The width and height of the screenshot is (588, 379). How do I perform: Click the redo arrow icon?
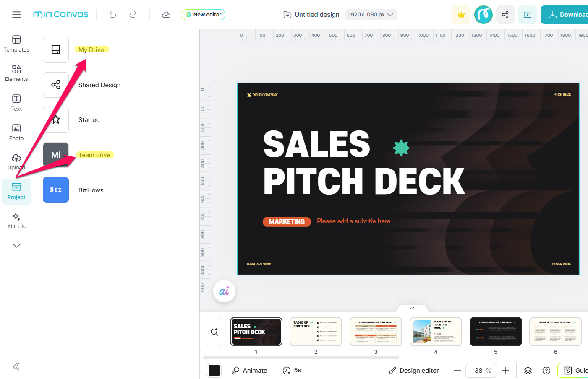click(133, 15)
